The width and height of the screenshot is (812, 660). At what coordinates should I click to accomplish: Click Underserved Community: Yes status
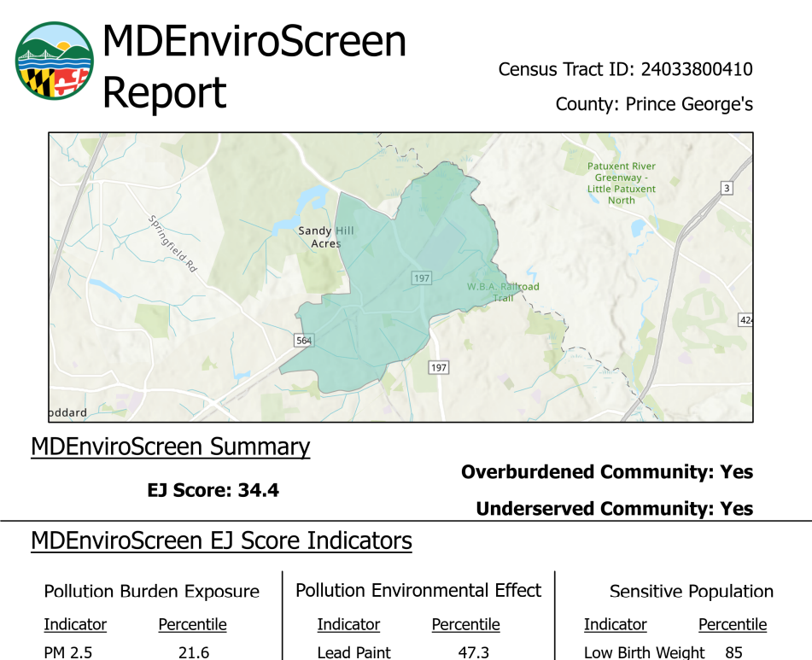point(614,509)
